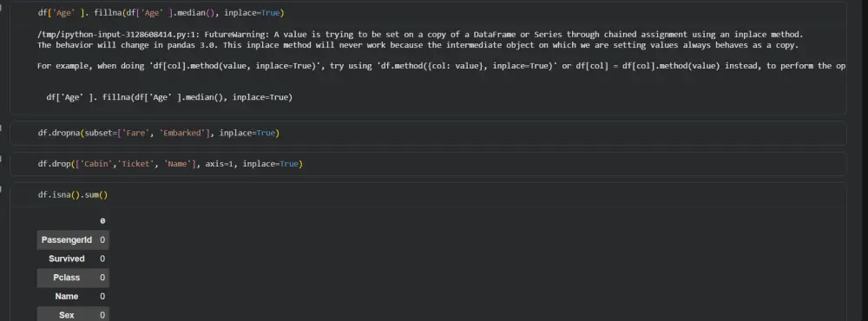Select the FutureWarning message text line

point(420,35)
